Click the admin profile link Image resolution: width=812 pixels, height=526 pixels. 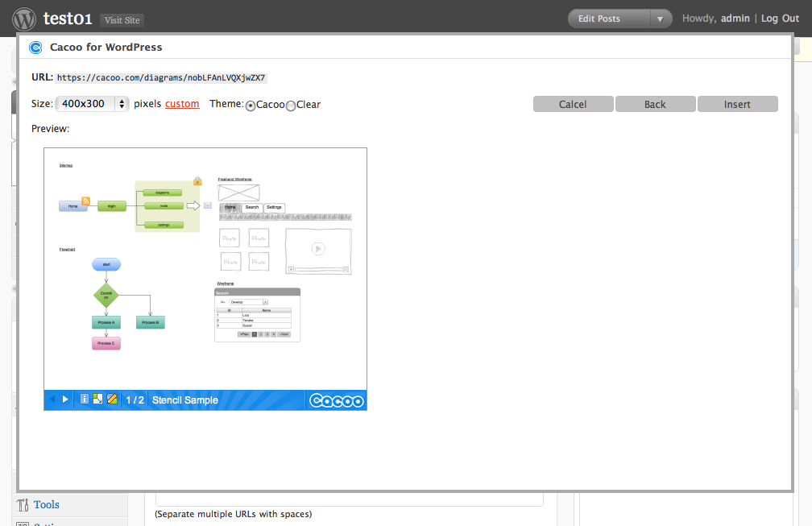(735, 18)
